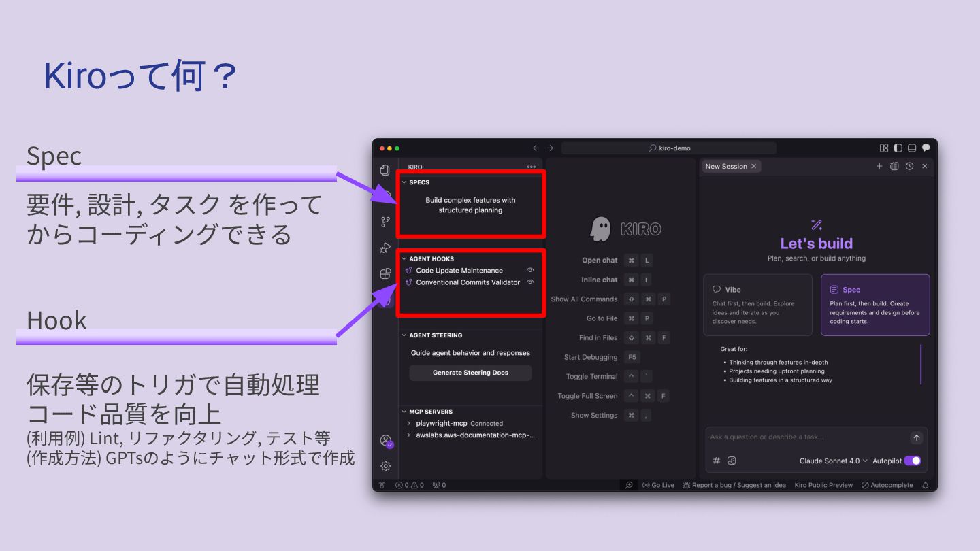This screenshot has height=551, width=980.
Task: Click the Find in Files entry
Action: [625, 337]
